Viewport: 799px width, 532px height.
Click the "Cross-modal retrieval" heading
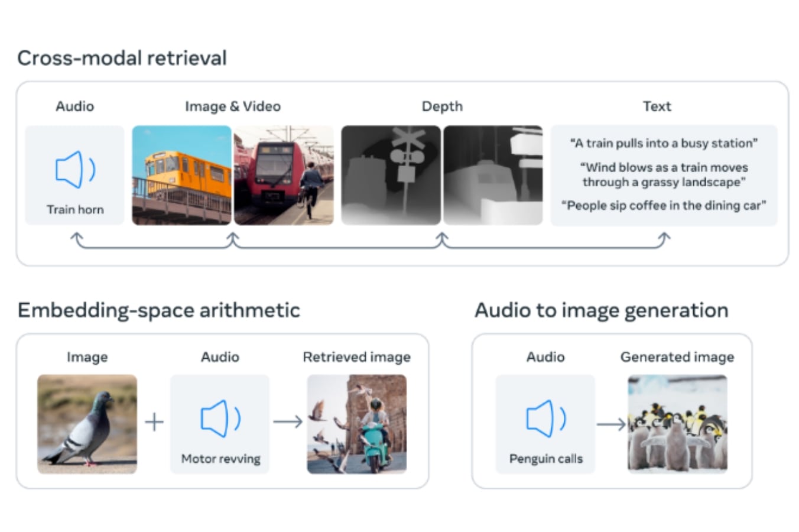pos(122,58)
